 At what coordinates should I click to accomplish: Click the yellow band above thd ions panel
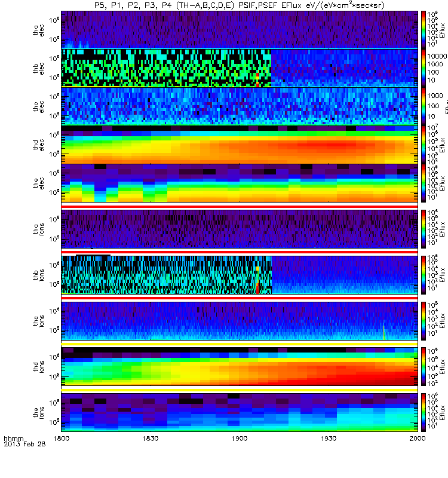[240, 344]
